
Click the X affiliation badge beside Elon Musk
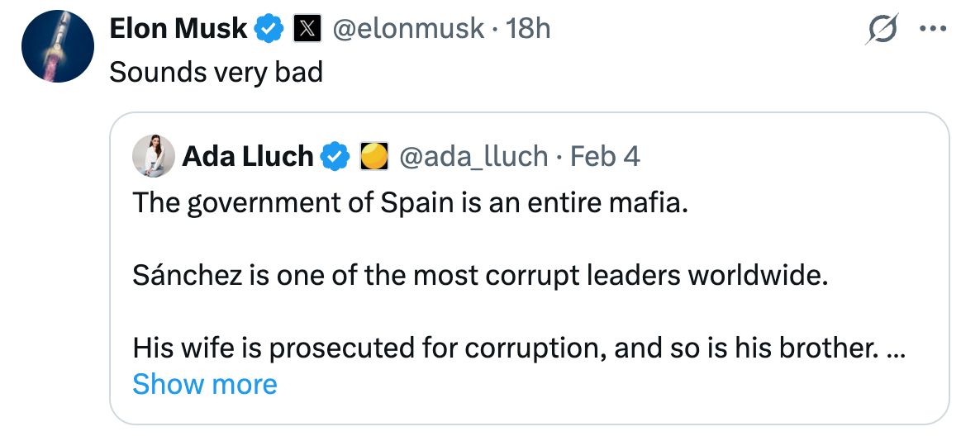307,29
